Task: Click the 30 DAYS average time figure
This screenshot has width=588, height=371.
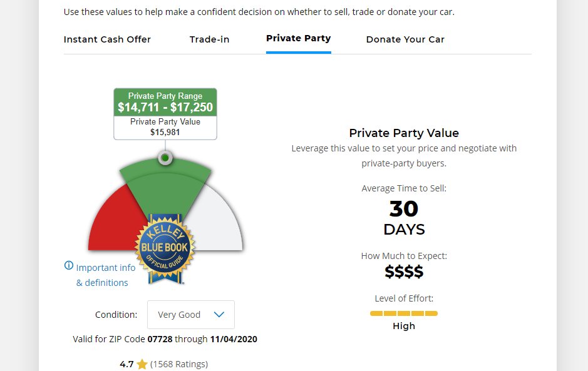Action: (404, 218)
